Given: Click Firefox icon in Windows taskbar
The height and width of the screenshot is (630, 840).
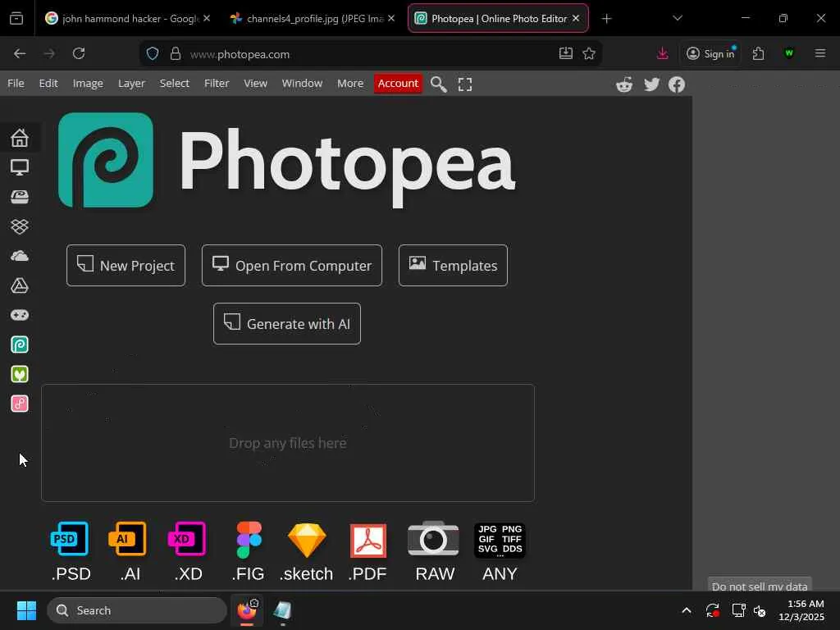Looking at the screenshot, I should [247, 610].
